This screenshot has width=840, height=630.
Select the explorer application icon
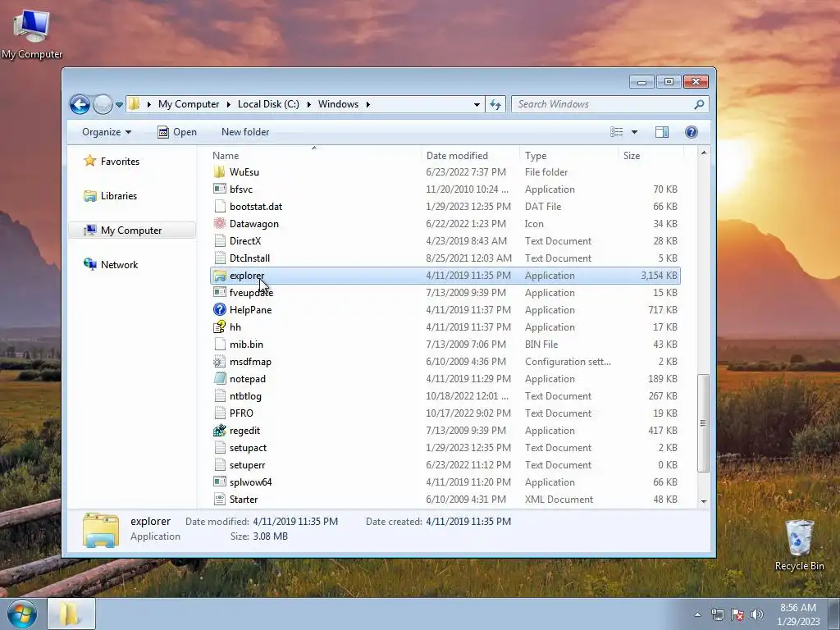220,276
